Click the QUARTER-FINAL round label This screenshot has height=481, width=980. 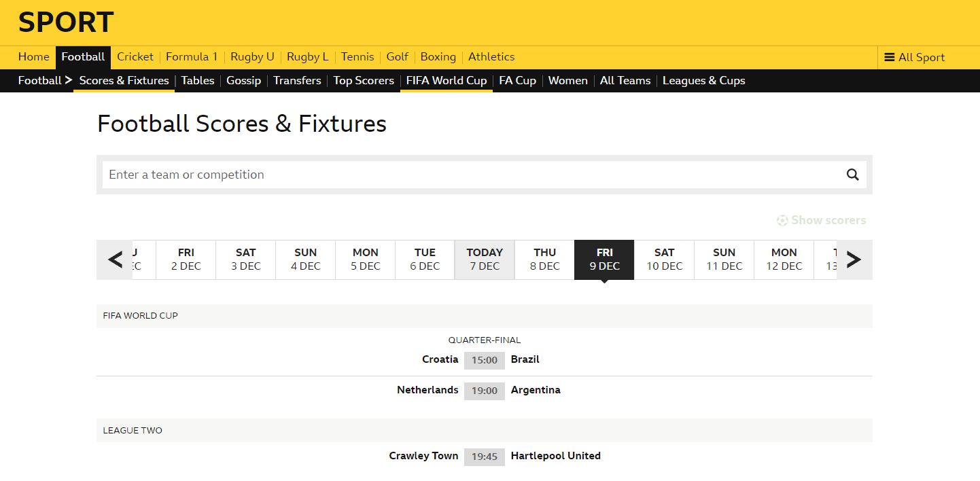(x=485, y=340)
